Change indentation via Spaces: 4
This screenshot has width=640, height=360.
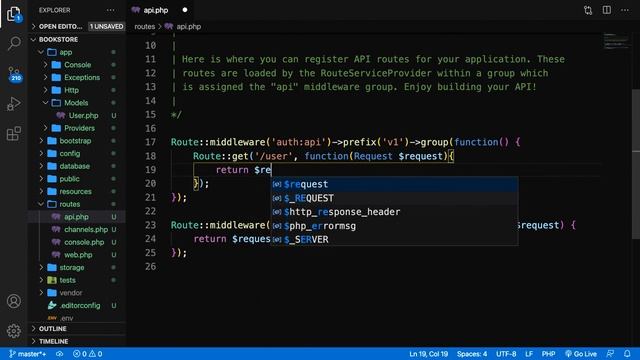pyautogui.click(x=472, y=354)
